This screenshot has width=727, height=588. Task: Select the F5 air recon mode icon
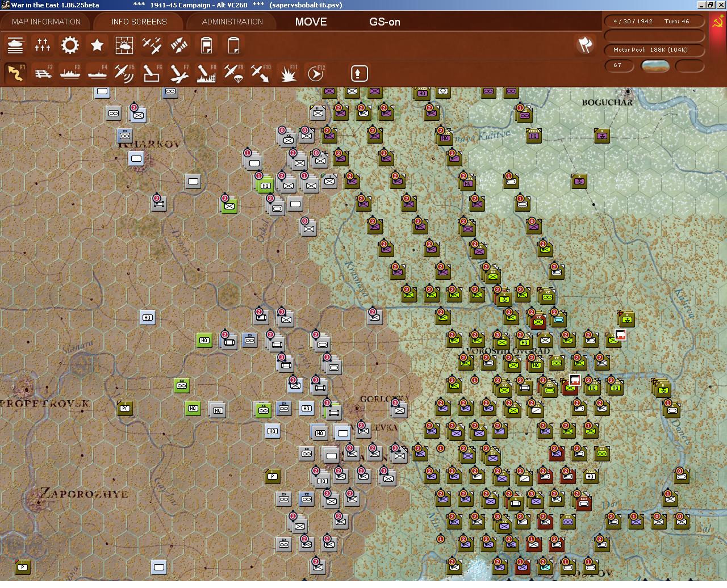click(124, 73)
